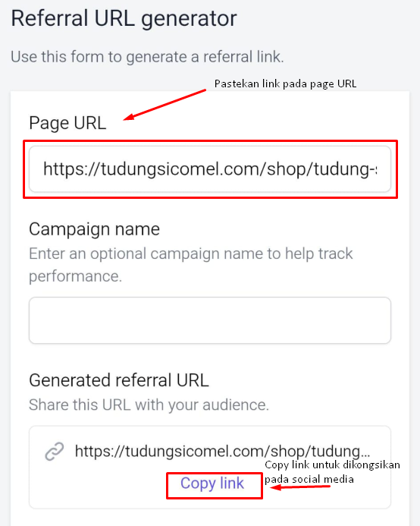Click 'Share this URL with your audience.' text
Image resolution: width=420 pixels, height=526 pixels.
pos(149,405)
